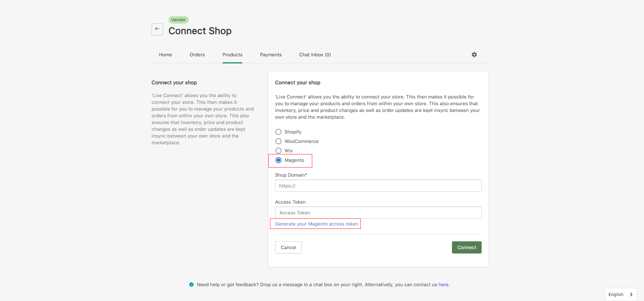Click the green Vendor badge
This screenshot has height=301, width=644.
click(179, 20)
